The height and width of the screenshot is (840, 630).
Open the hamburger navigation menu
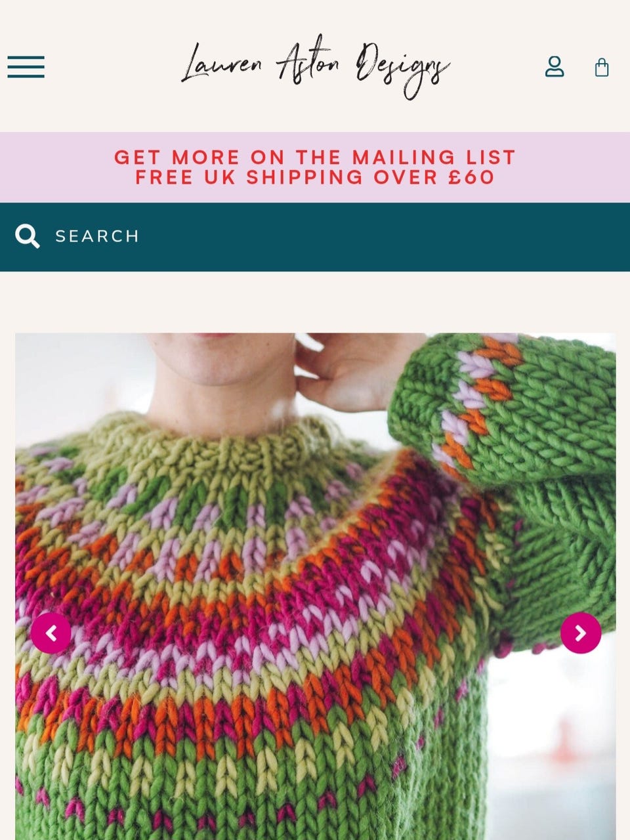coord(26,67)
